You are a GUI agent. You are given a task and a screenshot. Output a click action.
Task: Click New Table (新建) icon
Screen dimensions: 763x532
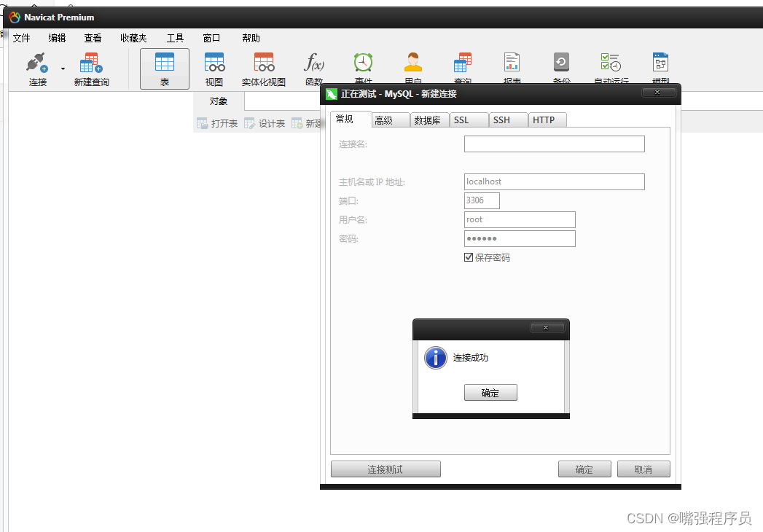297,124
